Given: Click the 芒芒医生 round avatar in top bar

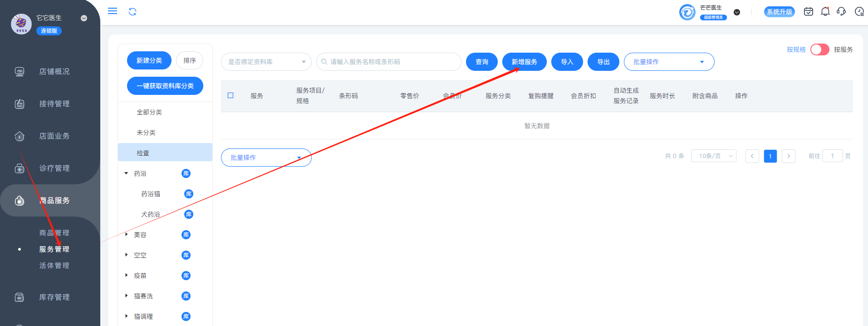Looking at the screenshot, I should pos(687,12).
